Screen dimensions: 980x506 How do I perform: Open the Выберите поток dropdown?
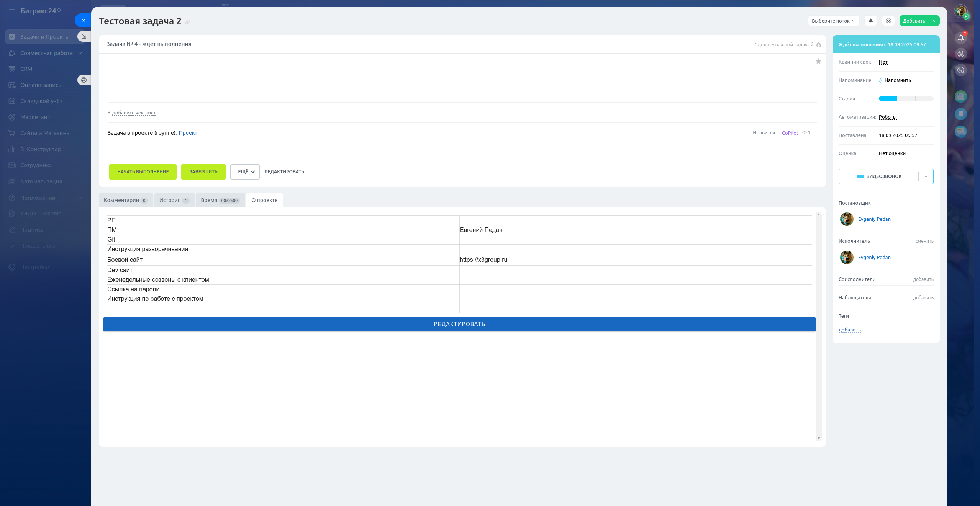(833, 21)
